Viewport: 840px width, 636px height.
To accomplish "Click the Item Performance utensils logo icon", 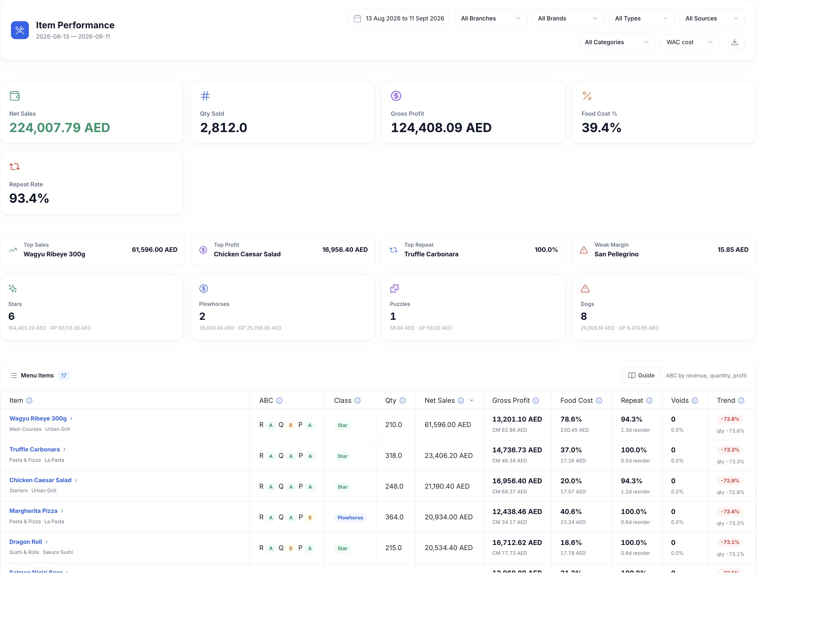I will click(20, 30).
